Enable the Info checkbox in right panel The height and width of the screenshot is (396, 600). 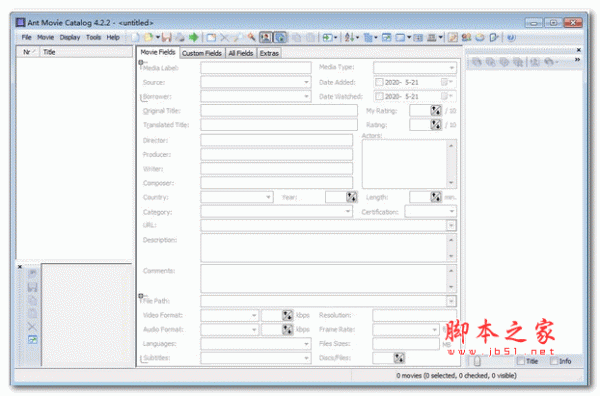pos(554,361)
